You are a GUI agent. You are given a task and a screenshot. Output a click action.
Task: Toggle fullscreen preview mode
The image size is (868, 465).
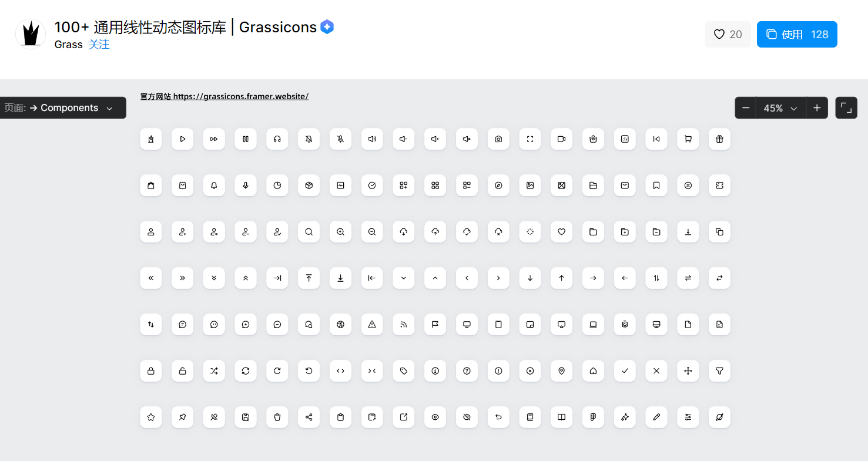point(846,108)
